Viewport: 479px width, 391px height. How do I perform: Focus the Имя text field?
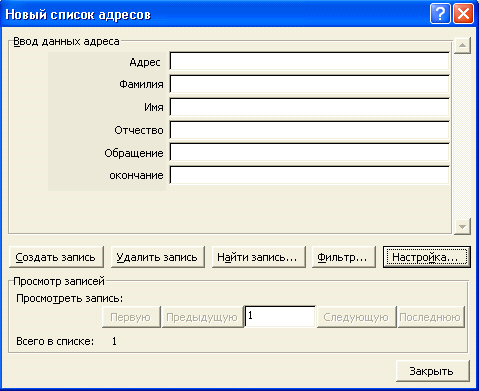(310, 107)
